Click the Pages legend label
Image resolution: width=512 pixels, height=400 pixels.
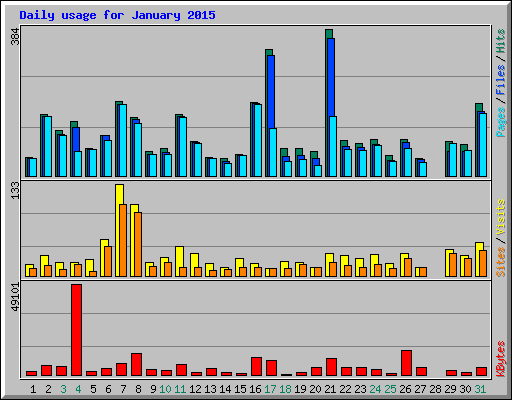pyautogui.click(x=501, y=122)
